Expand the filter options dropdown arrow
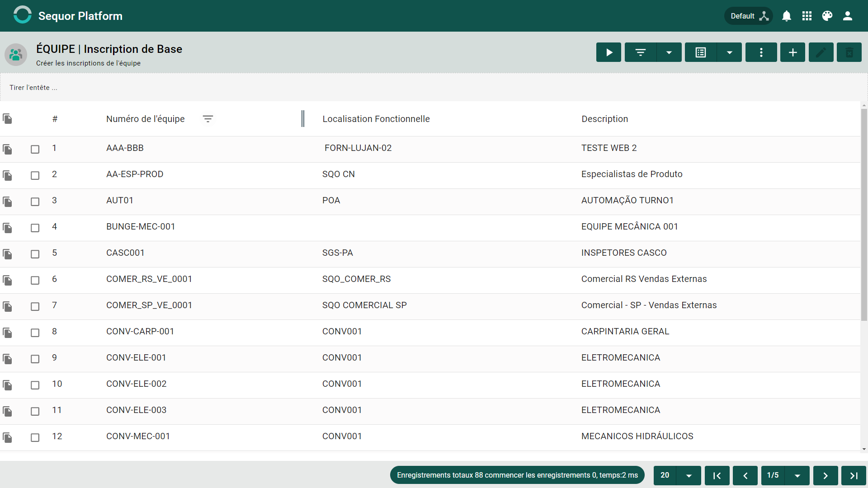 click(x=669, y=52)
